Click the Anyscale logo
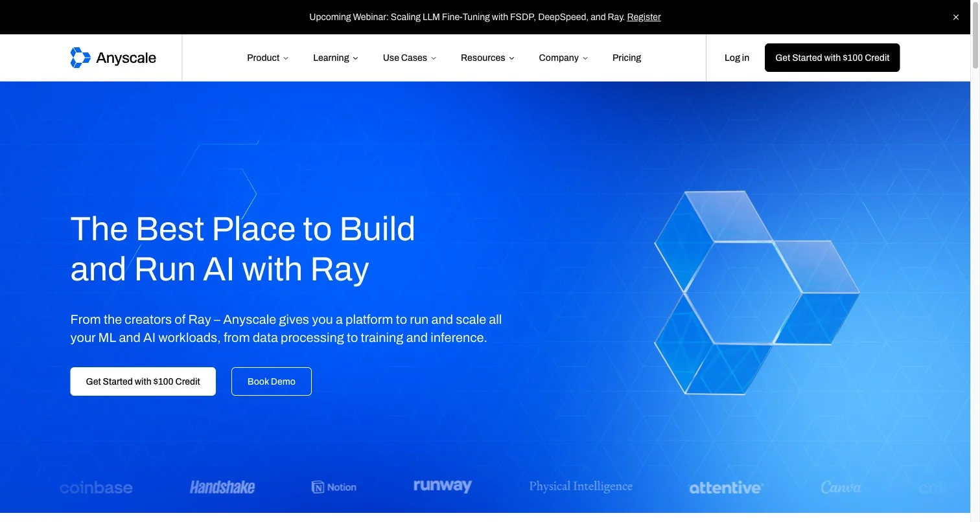The width and height of the screenshot is (980, 522). [x=113, y=57]
